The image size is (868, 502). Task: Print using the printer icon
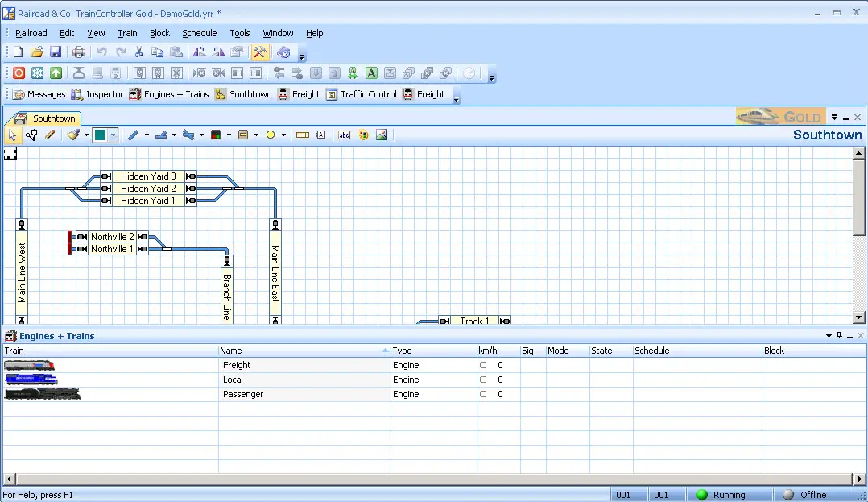[79, 52]
